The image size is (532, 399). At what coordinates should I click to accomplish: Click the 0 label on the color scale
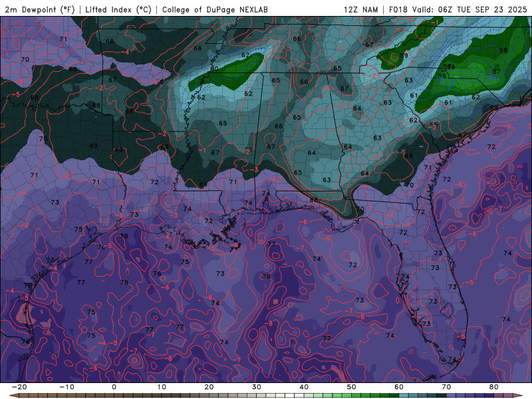coord(114,387)
